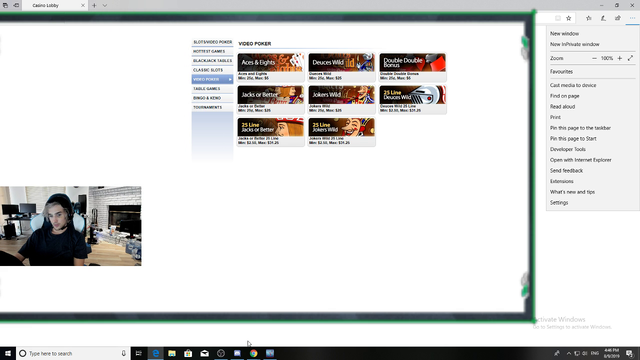Click the taskbar search microphone icon
The width and height of the screenshot is (640, 360).
123,353
